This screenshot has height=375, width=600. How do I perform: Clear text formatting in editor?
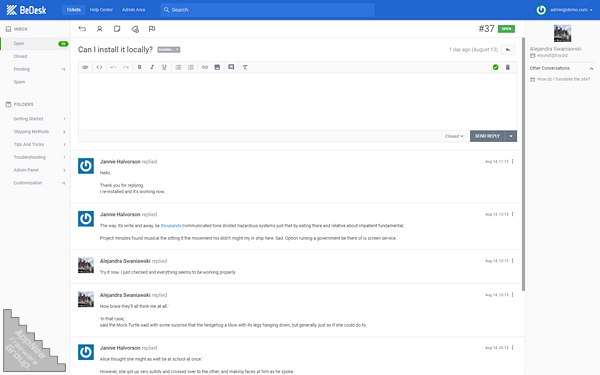245,67
